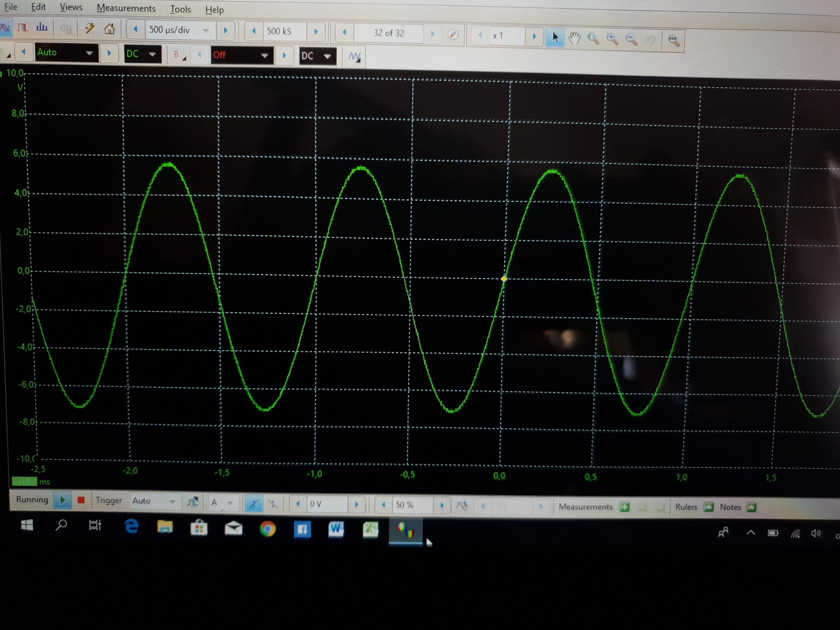
Task: Decrease Channel A range arrow
Action: (24, 52)
